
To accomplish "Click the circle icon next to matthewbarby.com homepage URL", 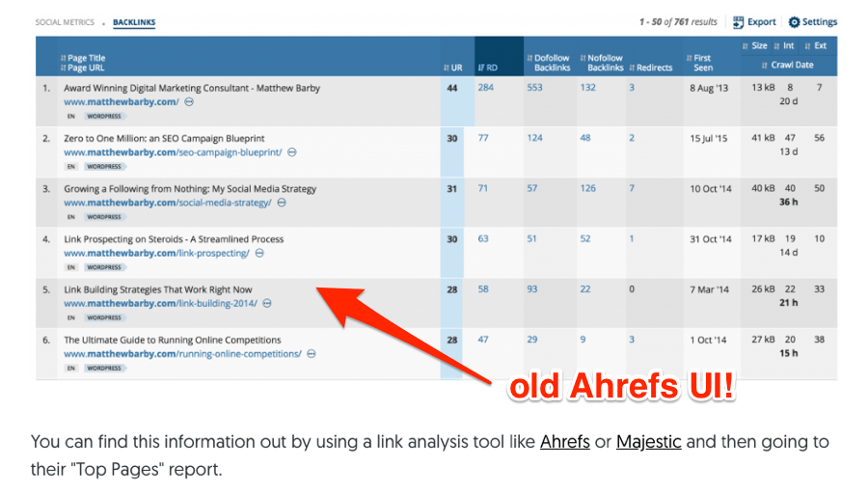I will point(189,102).
